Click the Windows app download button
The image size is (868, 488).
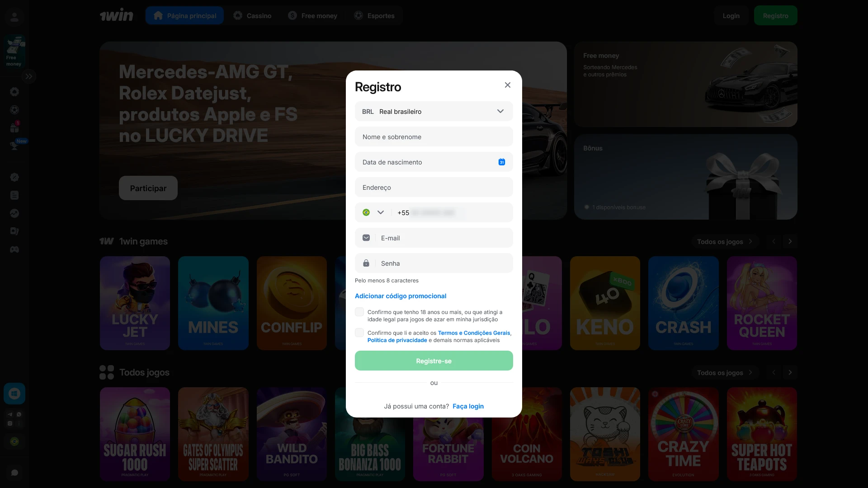[14, 394]
